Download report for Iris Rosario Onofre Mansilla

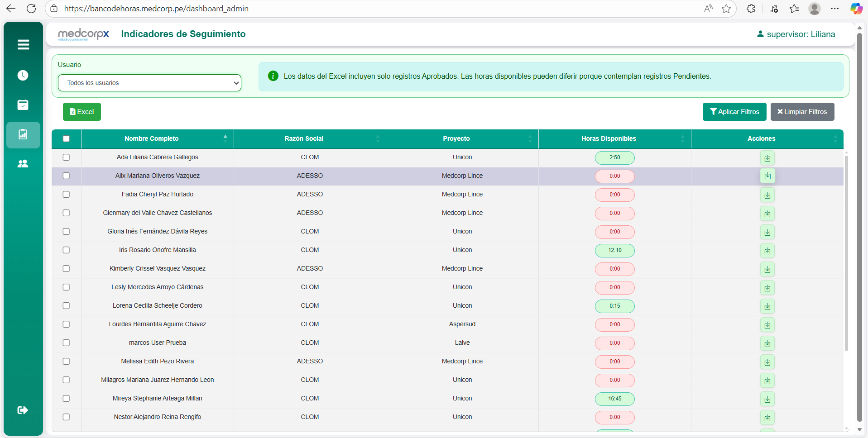click(767, 251)
